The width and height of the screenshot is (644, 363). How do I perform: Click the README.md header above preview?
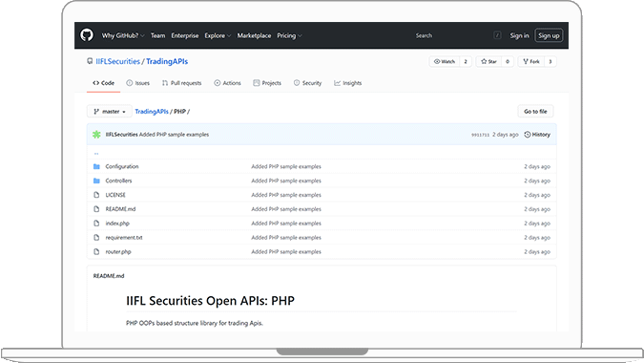(x=109, y=276)
